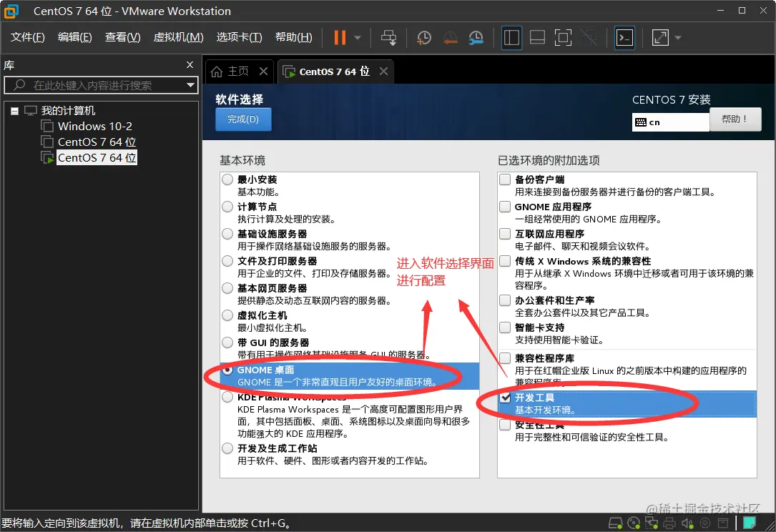Select the first CentOS 7 64 位 (not running)
Viewport: 776px width, 532px height.
97,142
